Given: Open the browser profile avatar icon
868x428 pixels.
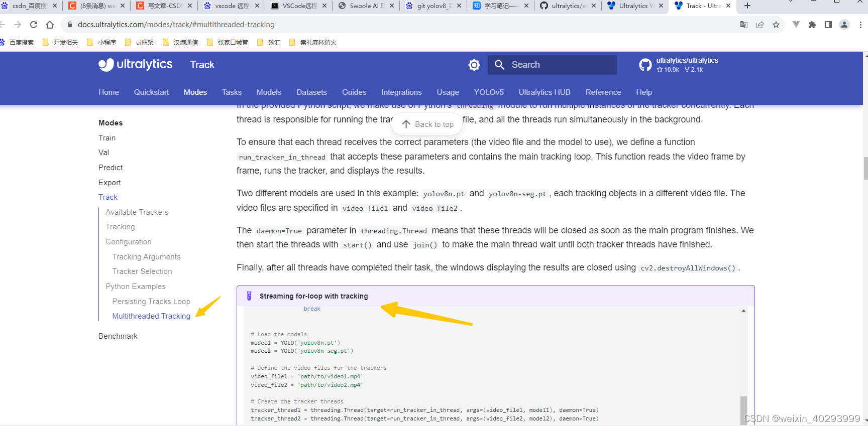Looking at the screenshot, I should click(844, 25).
